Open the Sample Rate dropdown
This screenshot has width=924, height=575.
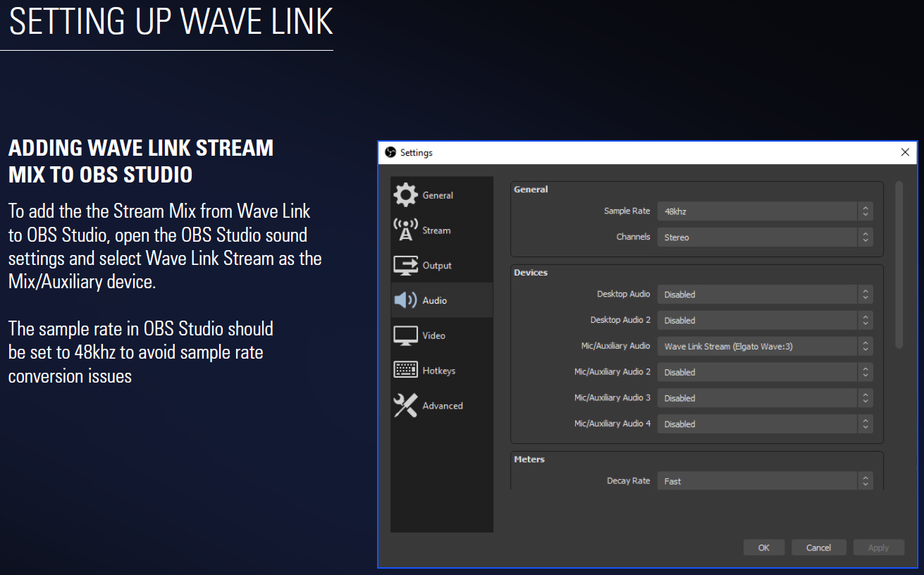pos(765,211)
